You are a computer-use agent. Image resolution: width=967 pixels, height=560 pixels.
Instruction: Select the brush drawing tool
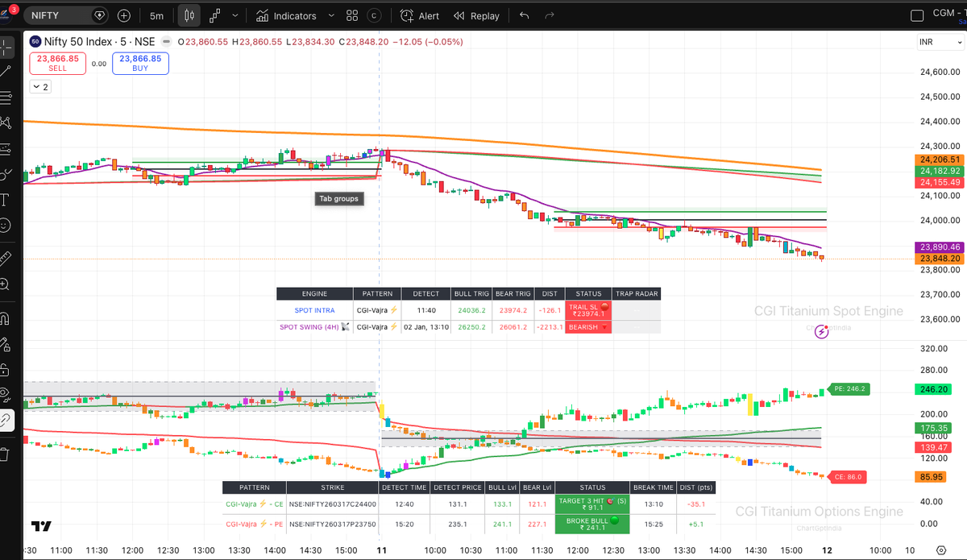click(x=7, y=173)
